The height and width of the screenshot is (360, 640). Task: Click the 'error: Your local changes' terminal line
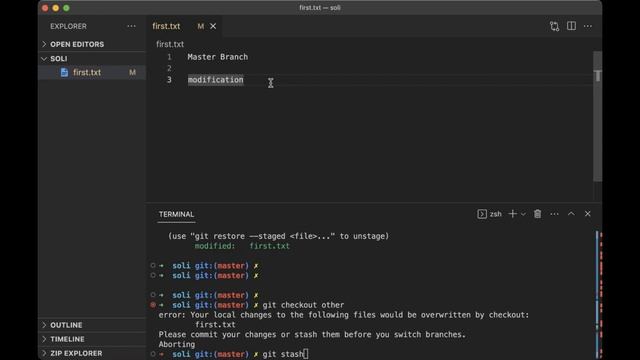[x=344, y=315]
